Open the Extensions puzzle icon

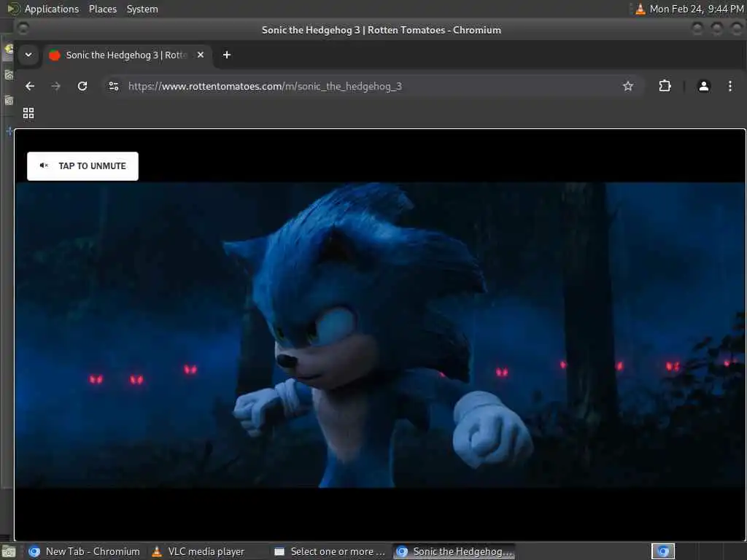tap(665, 86)
